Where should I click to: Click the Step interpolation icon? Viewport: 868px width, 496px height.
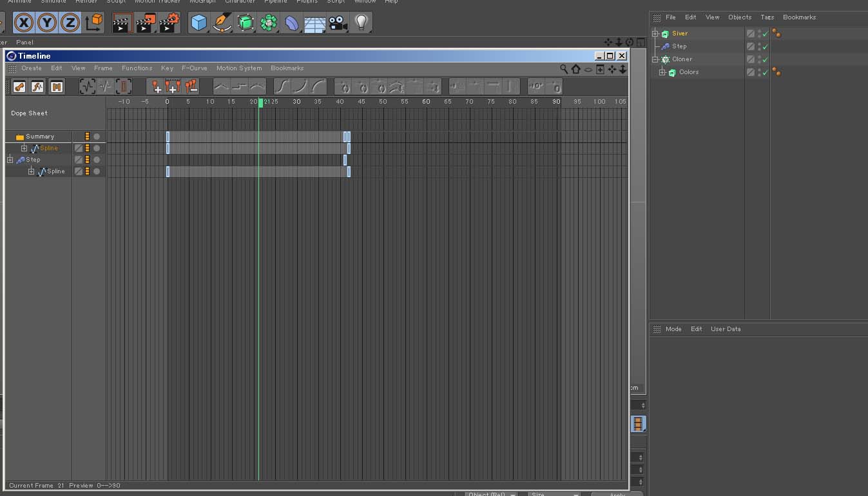pos(239,86)
